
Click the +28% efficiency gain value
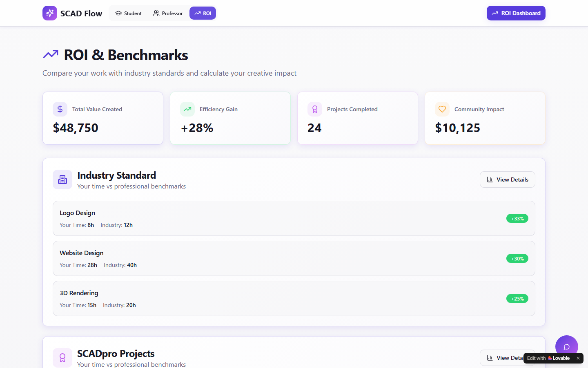tap(197, 128)
